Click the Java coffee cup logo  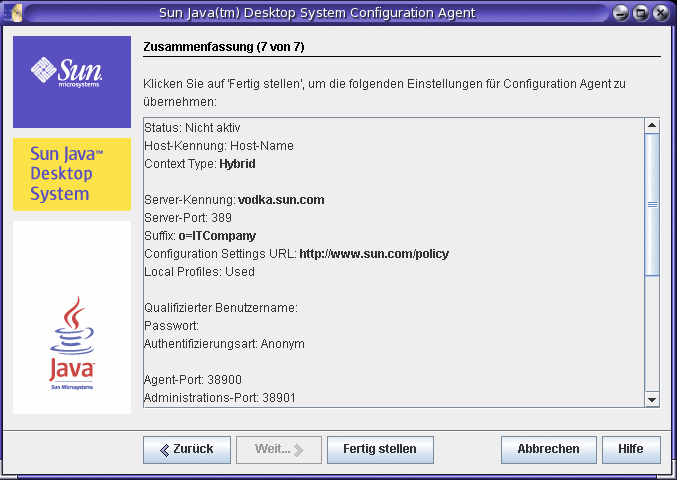click(x=72, y=343)
